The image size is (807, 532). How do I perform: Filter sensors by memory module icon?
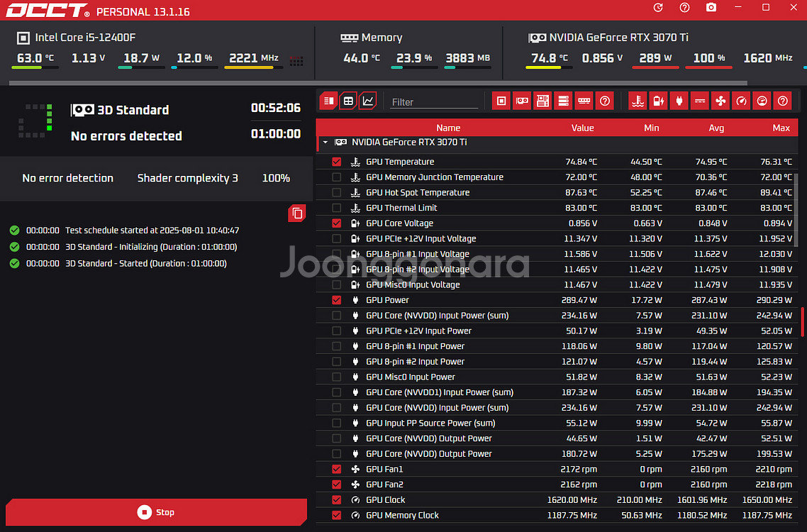point(584,101)
